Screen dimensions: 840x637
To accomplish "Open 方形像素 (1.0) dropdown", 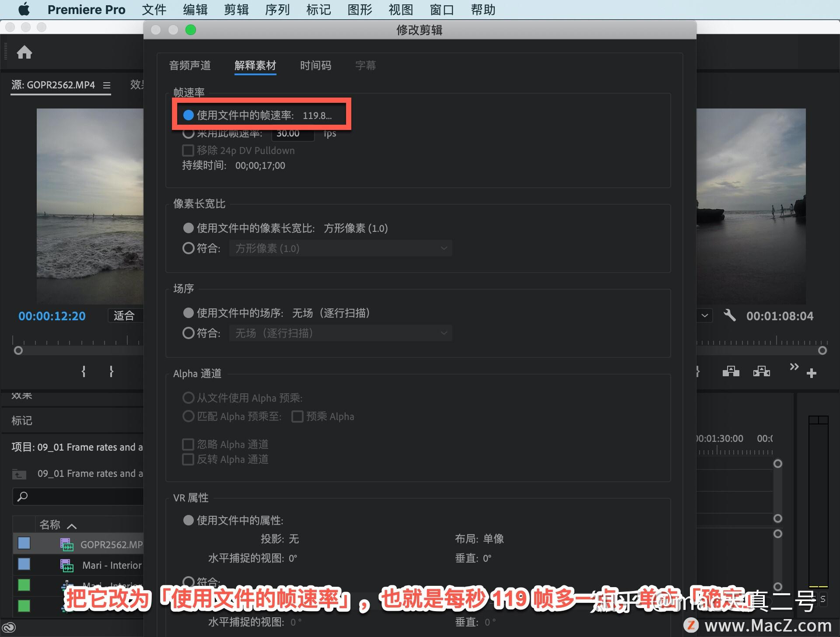I will point(340,248).
